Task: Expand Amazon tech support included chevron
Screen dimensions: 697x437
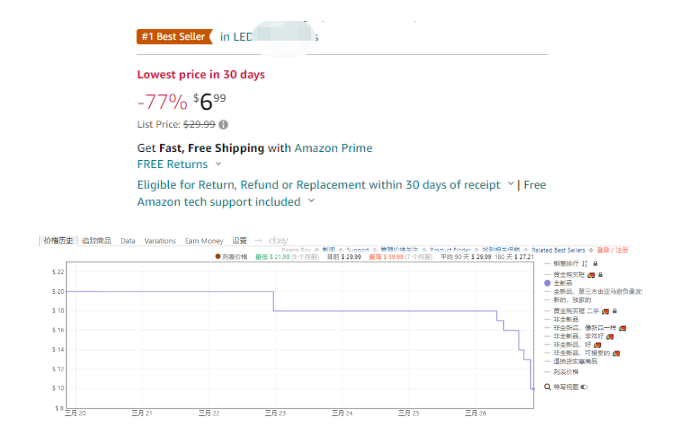Action: click(312, 201)
